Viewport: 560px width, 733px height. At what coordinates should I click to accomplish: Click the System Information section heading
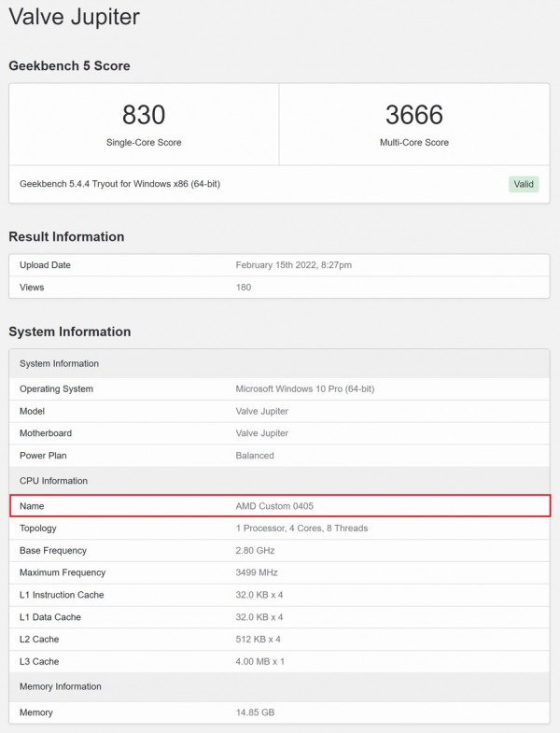[69, 331]
